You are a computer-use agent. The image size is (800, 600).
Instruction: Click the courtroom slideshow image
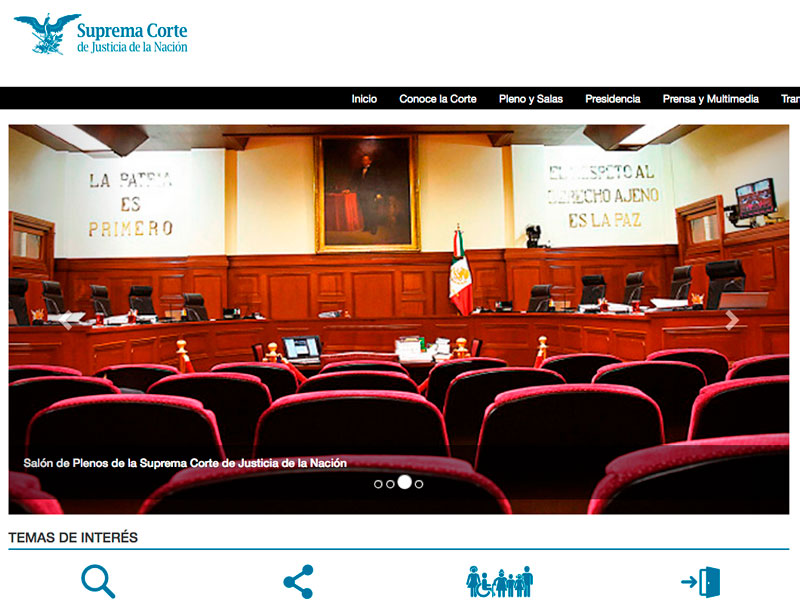(399, 319)
